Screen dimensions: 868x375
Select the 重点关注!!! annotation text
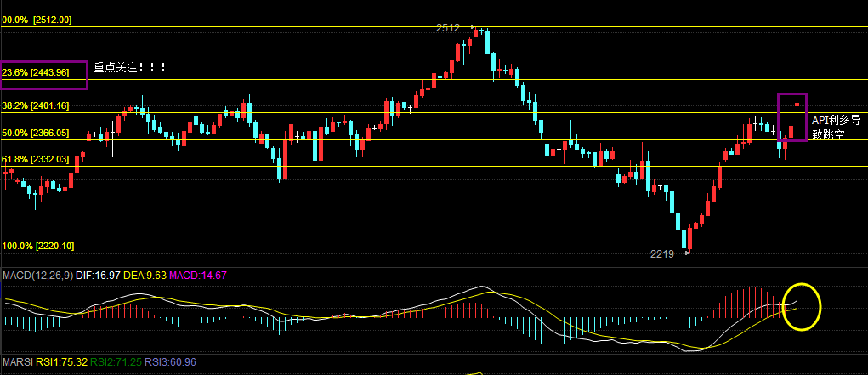click(130, 67)
